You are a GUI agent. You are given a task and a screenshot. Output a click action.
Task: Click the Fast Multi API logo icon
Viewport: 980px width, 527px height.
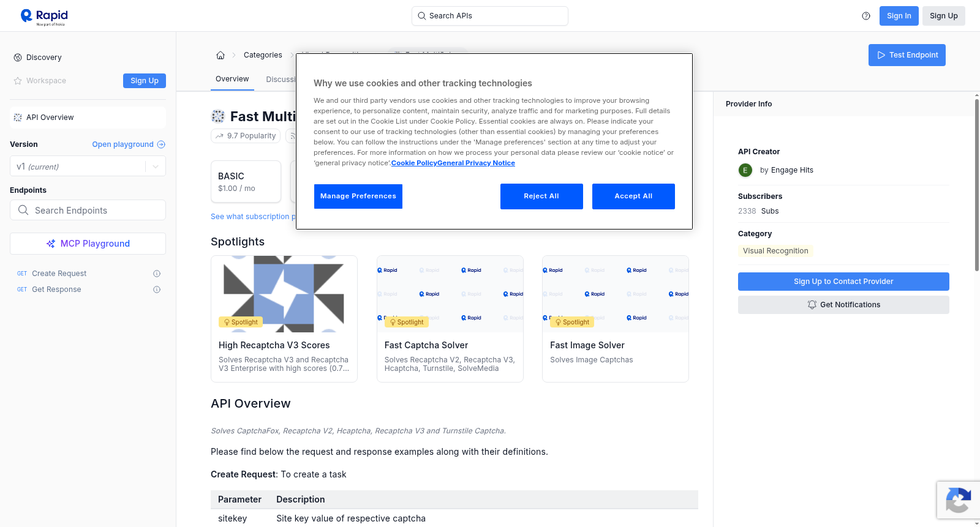pos(218,116)
